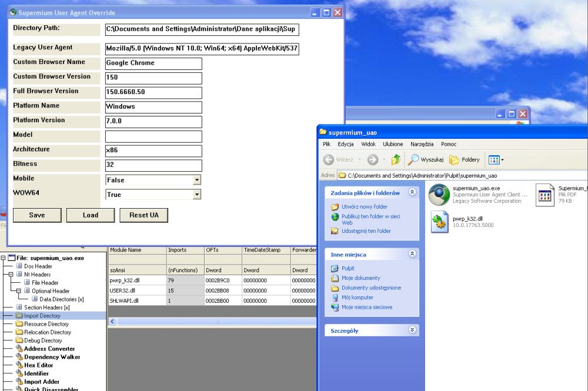Select Data Directories [x] tree item
Image resolution: width=588 pixels, height=391 pixels.
point(62,299)
